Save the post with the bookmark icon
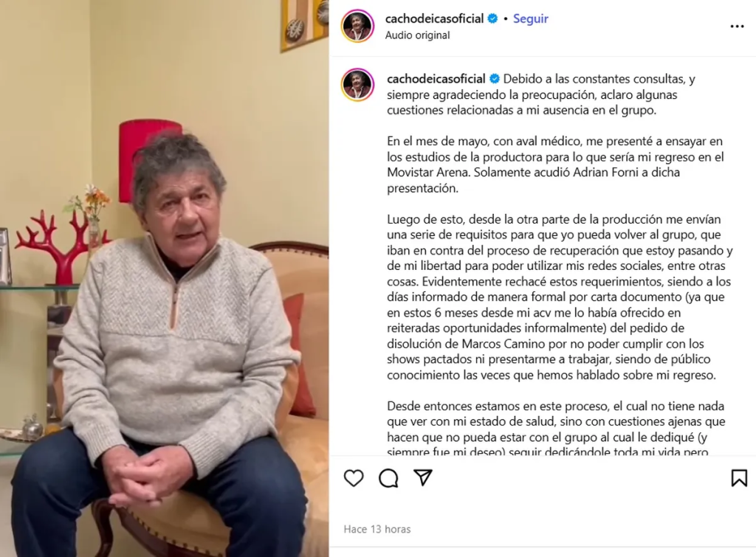 tap(739, 478)
